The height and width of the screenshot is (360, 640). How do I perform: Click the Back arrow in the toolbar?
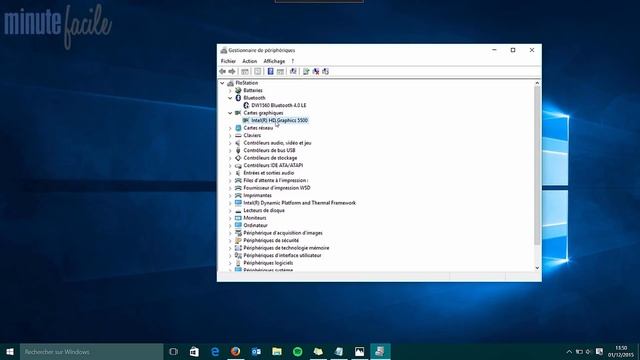[x=222, y=71]
